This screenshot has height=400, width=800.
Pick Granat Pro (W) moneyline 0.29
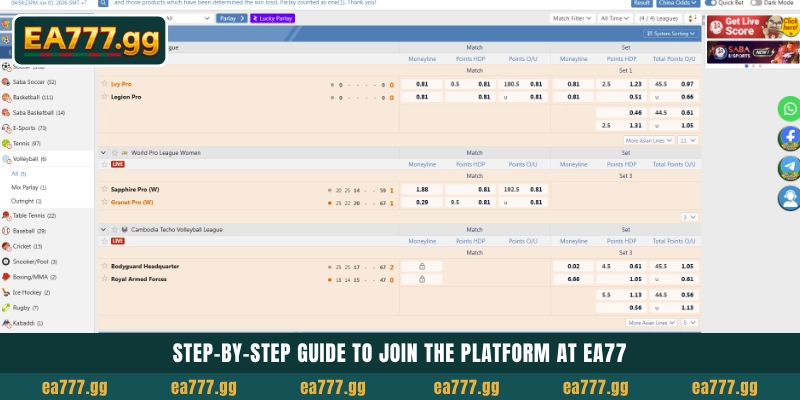pos(422,202)
